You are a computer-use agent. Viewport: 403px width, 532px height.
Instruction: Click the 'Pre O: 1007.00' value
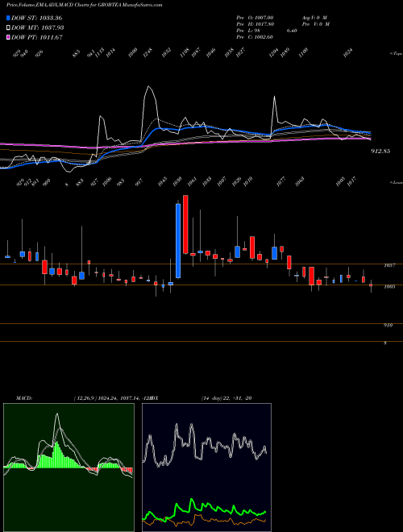(255, 17)
